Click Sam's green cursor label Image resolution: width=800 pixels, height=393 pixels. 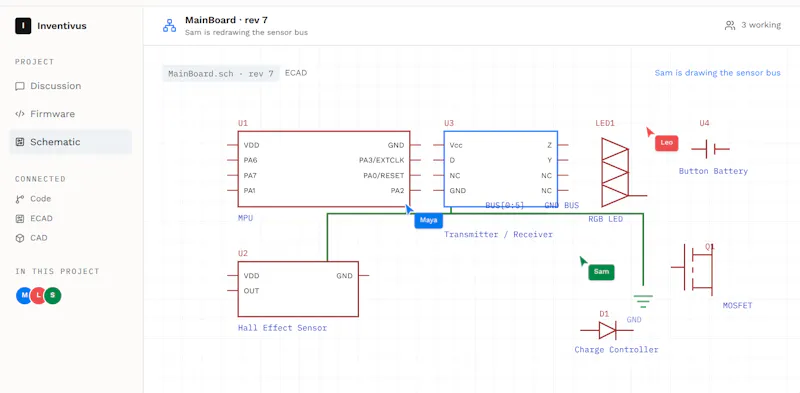(602, 272)
